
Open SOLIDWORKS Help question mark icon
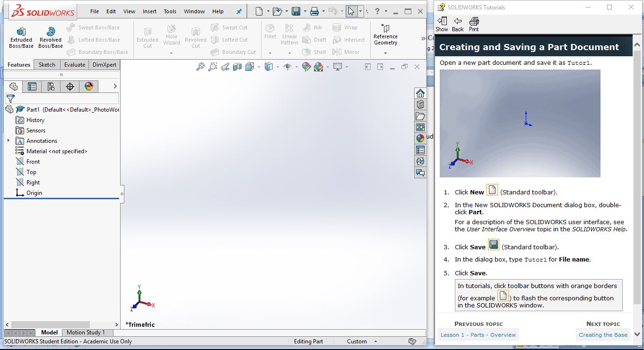coord(377,11)
